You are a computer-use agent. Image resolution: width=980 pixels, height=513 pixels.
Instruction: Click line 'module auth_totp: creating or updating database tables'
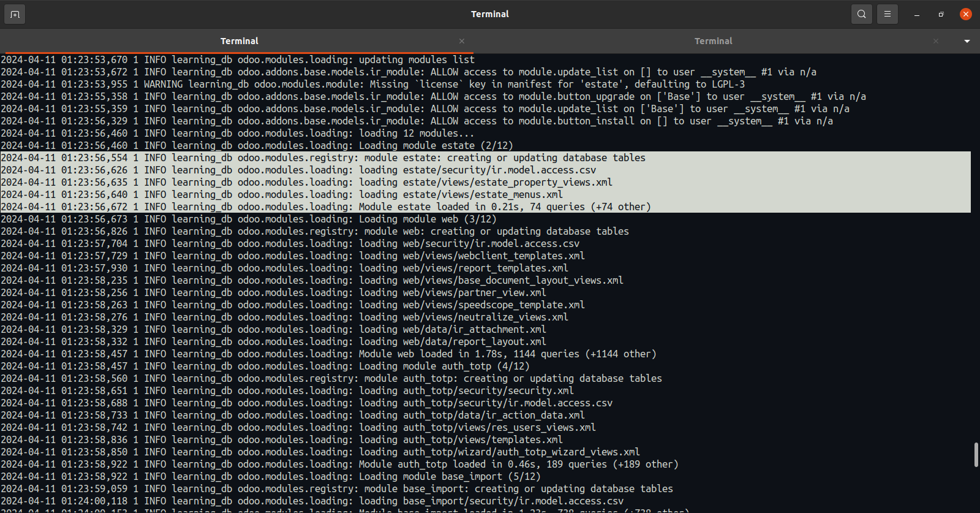coord(331,378)
